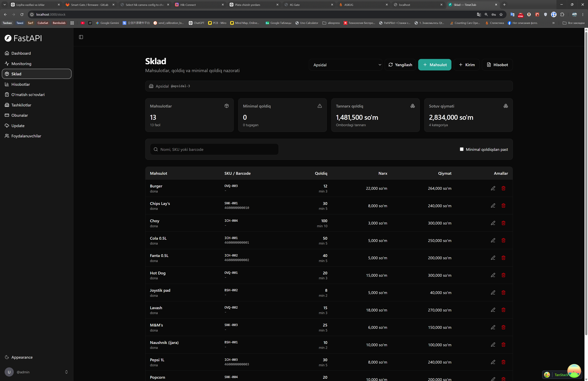Expand hidden bookmarks chevron

553,23
